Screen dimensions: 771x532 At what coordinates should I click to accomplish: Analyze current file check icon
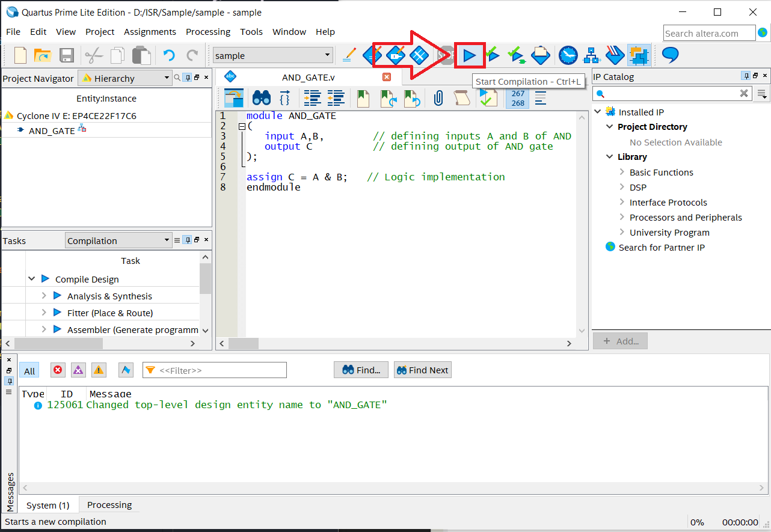pyautogui.click(x=488, y=98)
